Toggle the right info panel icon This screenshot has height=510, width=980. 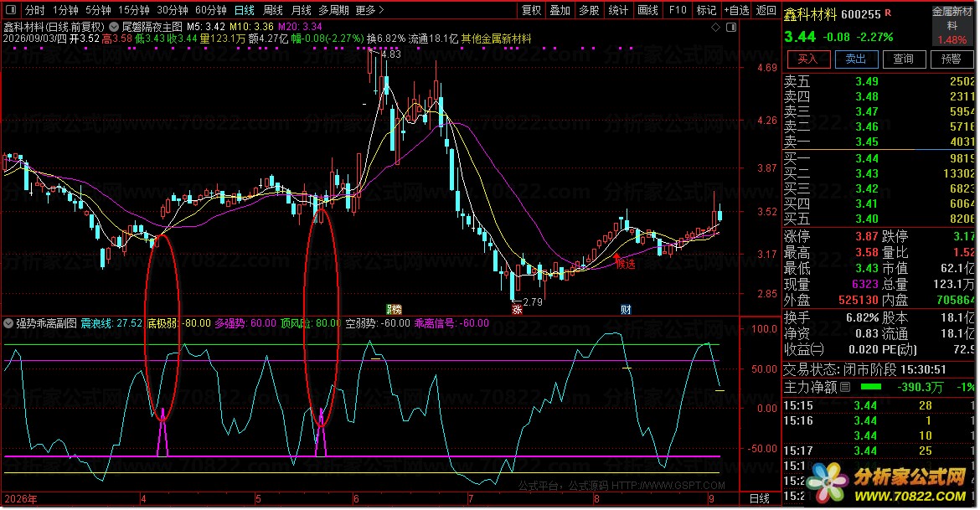point(731,28)
